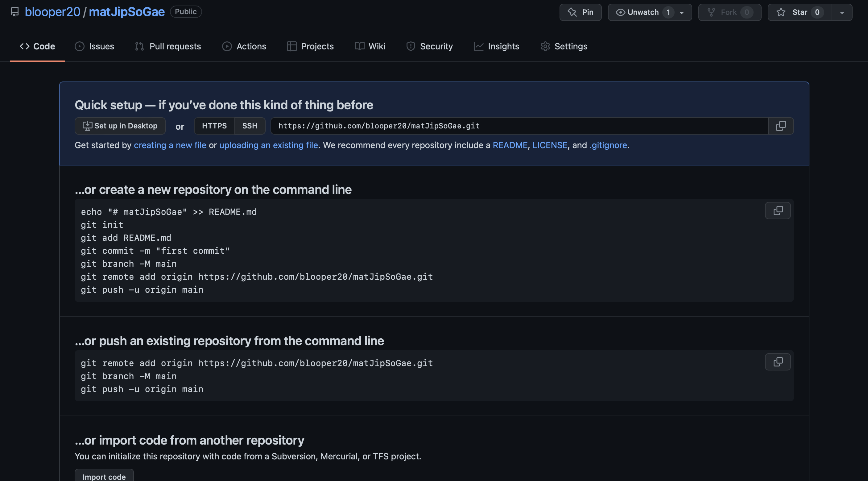Open the Wiki tab

tap(370, 46)
